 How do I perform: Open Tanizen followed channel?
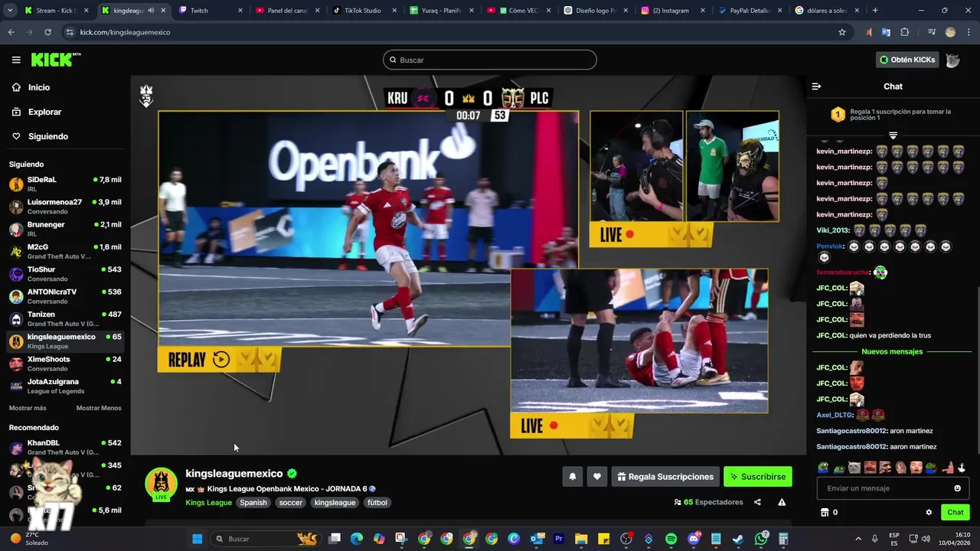pos(65,318)
